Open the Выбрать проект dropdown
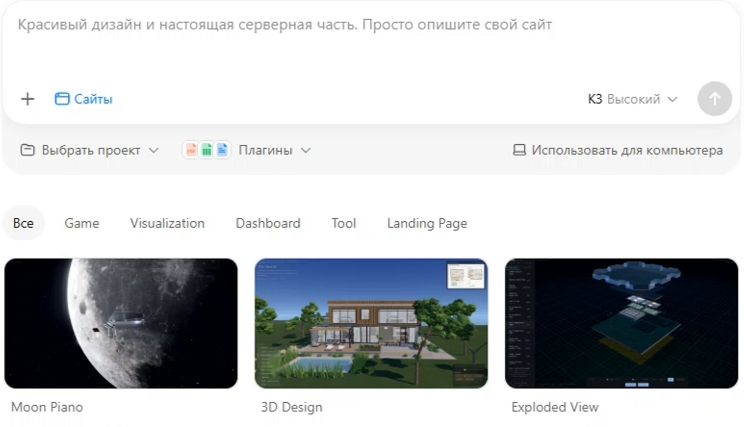744x427 pixels. (89, 150)
